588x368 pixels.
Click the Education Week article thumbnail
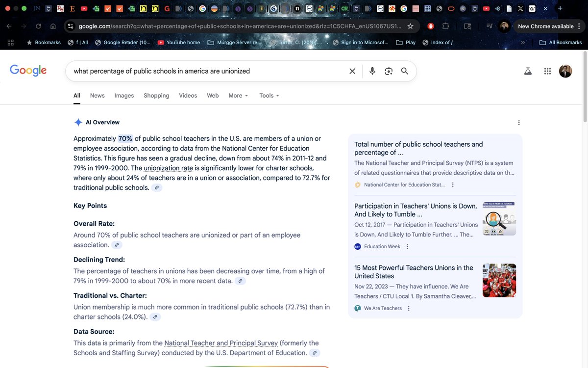[499, 219]
